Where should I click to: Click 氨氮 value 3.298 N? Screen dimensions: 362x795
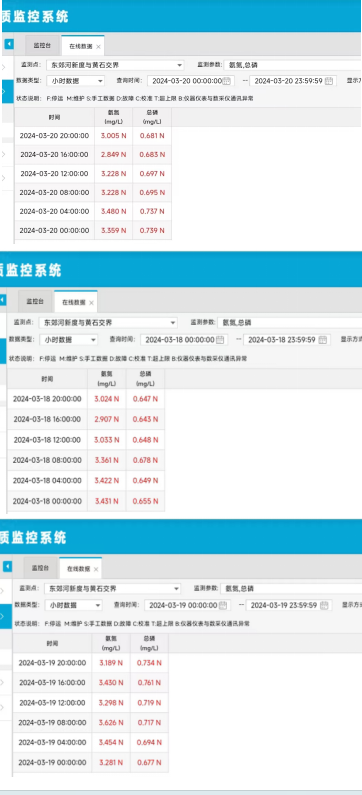(x=111, y=703)
